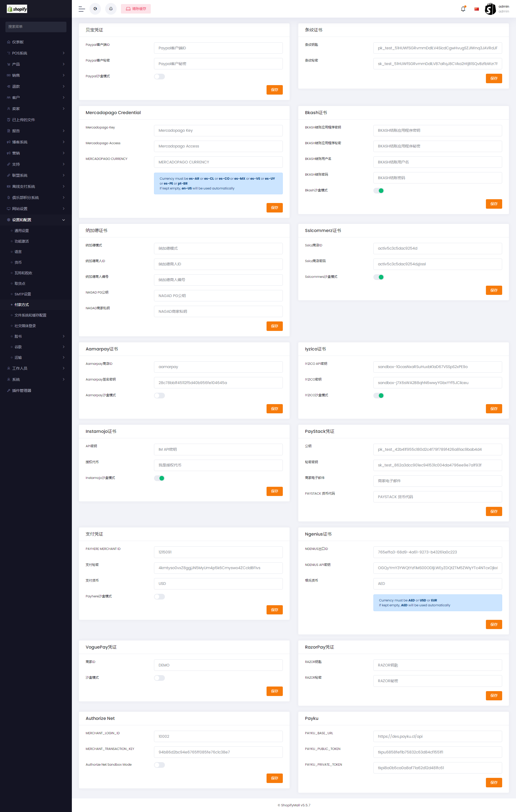Enable the Paypal沙盒模式 switch
The image size is (516, 812).
point(159,76)
